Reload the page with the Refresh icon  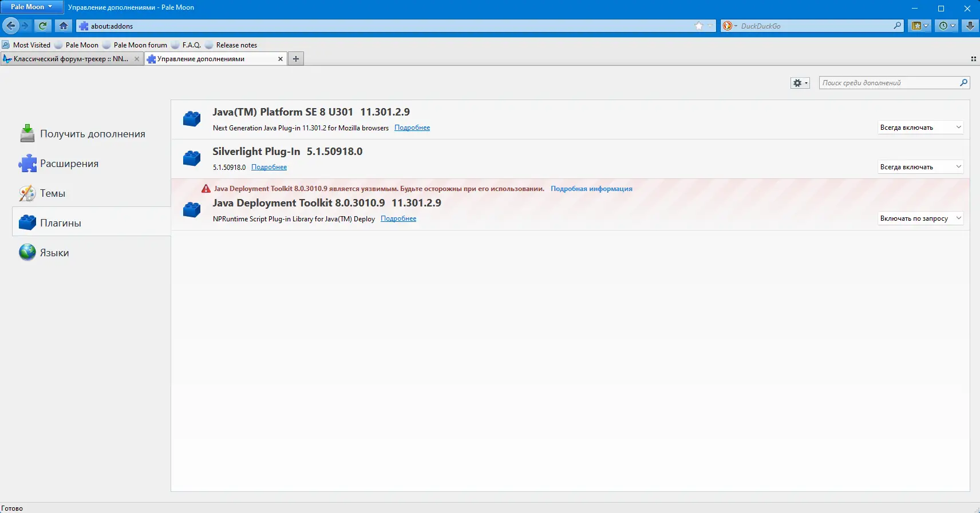point(42,26)
